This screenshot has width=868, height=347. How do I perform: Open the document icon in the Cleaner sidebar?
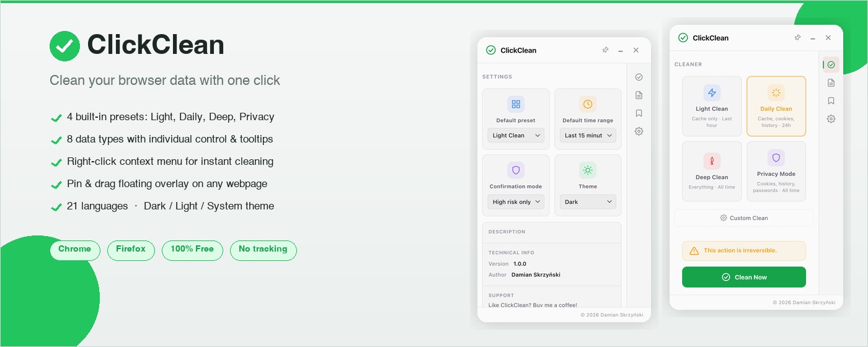pyautogui.click(x=831, y=82)
